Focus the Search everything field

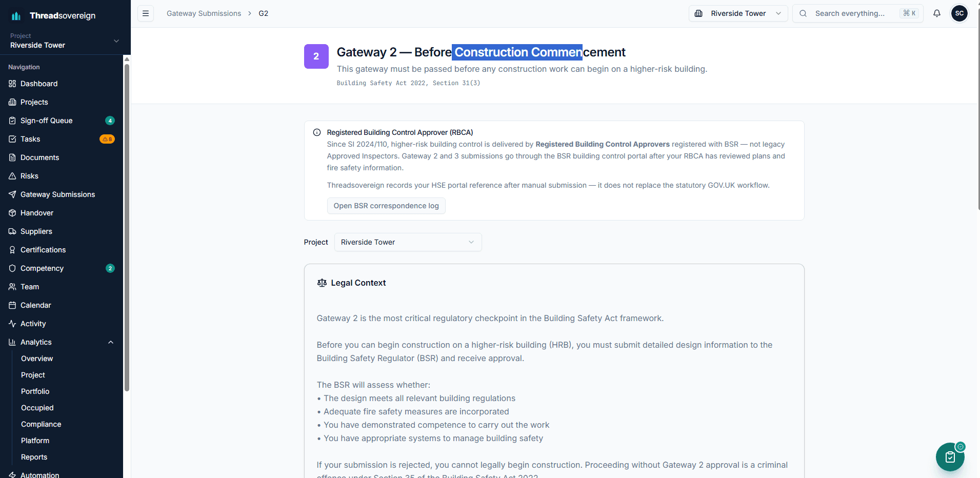tap(858, 13)
